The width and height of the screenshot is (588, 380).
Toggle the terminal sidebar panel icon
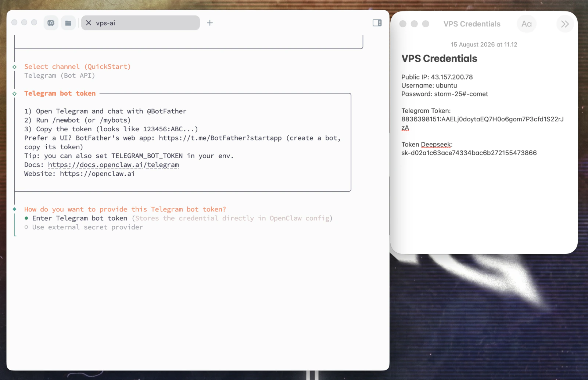(377, 23)
